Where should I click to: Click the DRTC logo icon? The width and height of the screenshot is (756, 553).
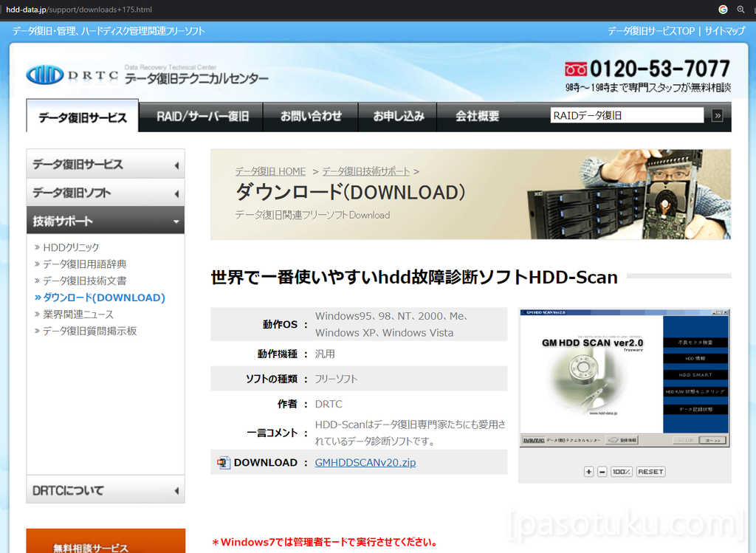pyautogui.click(x=45, y=75)
